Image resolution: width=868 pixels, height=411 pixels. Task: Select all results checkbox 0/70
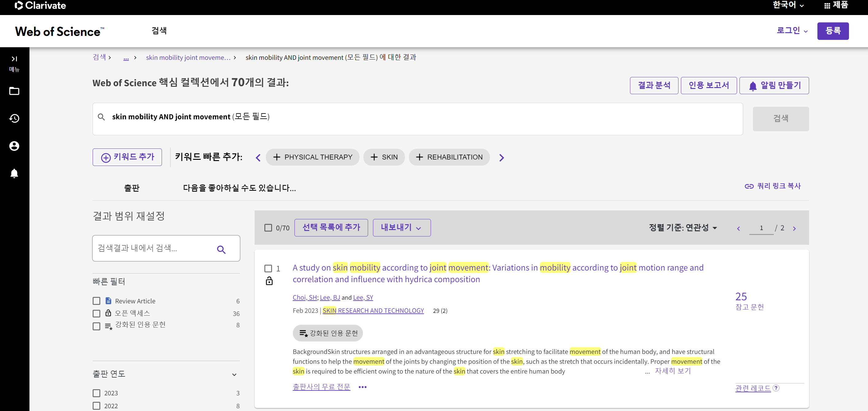click(268, 228)
